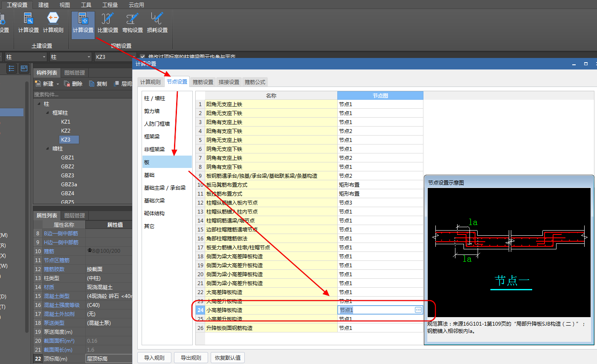Click the 节点一 diagram preview
Viewport: 597px width, 364px height.
tap(510, 252)
